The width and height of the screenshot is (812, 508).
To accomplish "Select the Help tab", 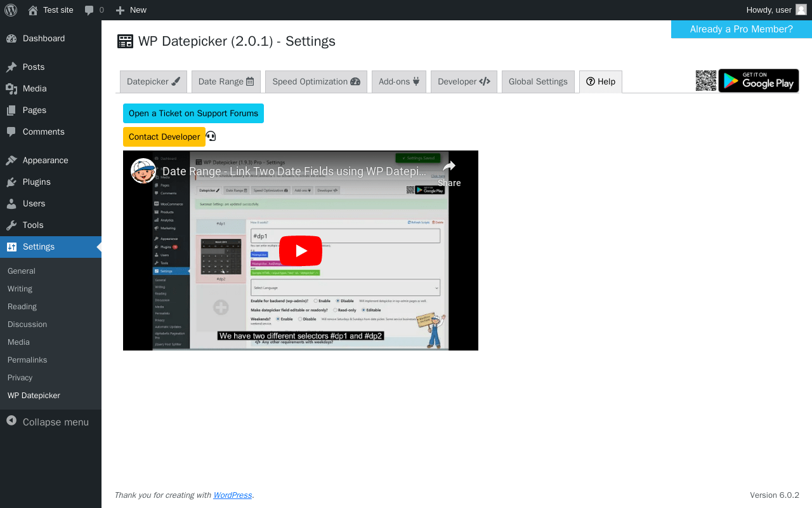I will [601, 82].
